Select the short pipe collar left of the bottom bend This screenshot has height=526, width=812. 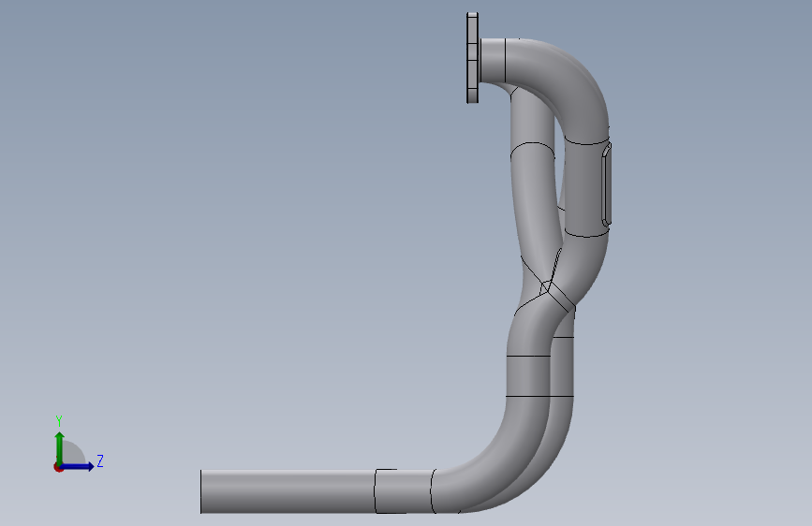[x=404, y=491]
